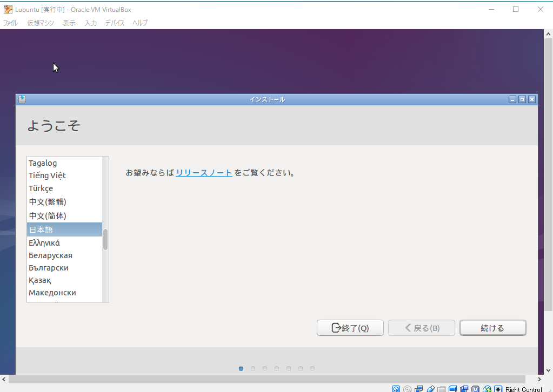Image resolution: width=553 pixels, height=392 pixels.
Task: Select Türkçe in the language list
Action: (x=64, y=188)
